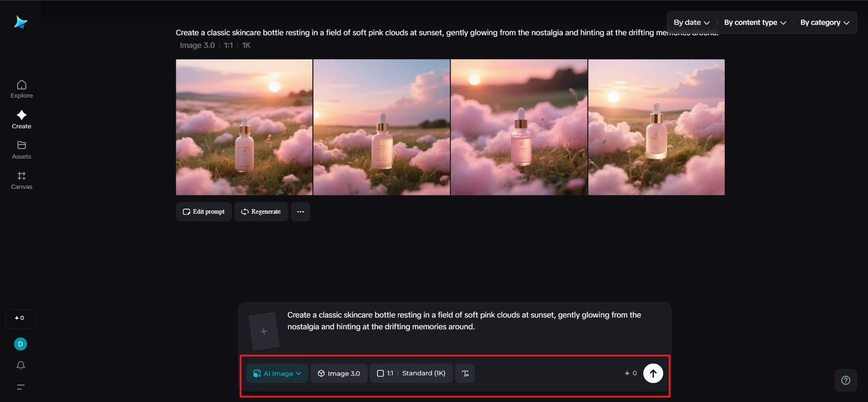The height and width of the screenshot is (402, 868).
Task: Open the notifications bell
Action: click(x=21, y=365)
